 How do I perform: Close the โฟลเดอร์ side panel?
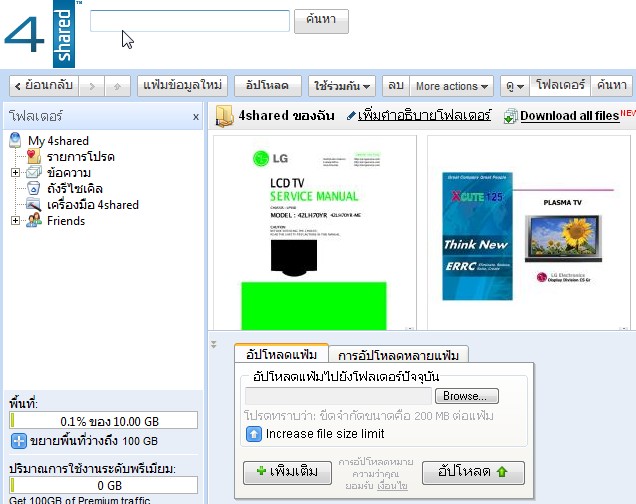tap(196, 117)
